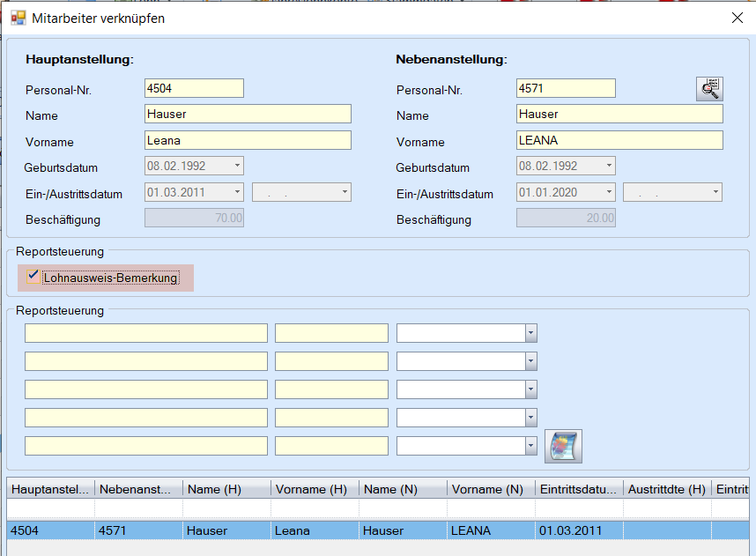756x556 pixels.
Task: Close the Mitarbeiter verknüpfen dialog
Action: [x=737, y=18]
